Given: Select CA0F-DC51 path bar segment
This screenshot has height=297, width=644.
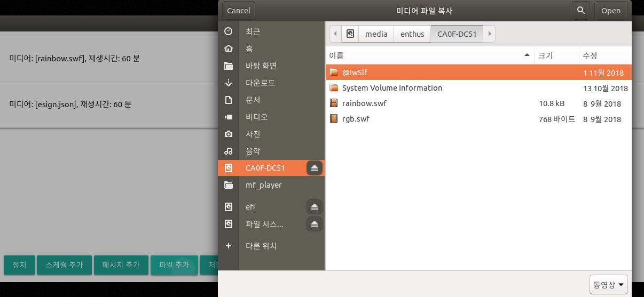Looking at the screenshot, I should 457,34.
